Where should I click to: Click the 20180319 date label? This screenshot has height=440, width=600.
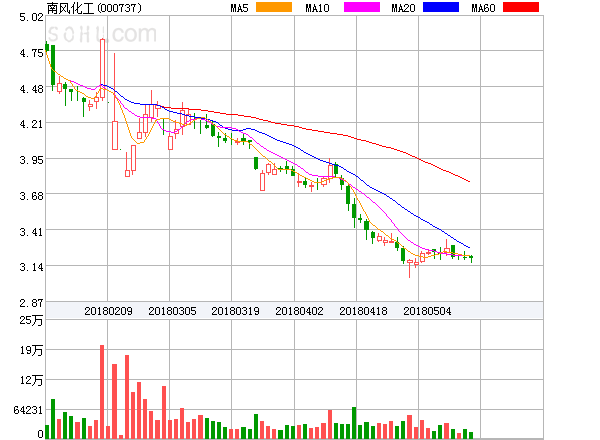point(235,311)
